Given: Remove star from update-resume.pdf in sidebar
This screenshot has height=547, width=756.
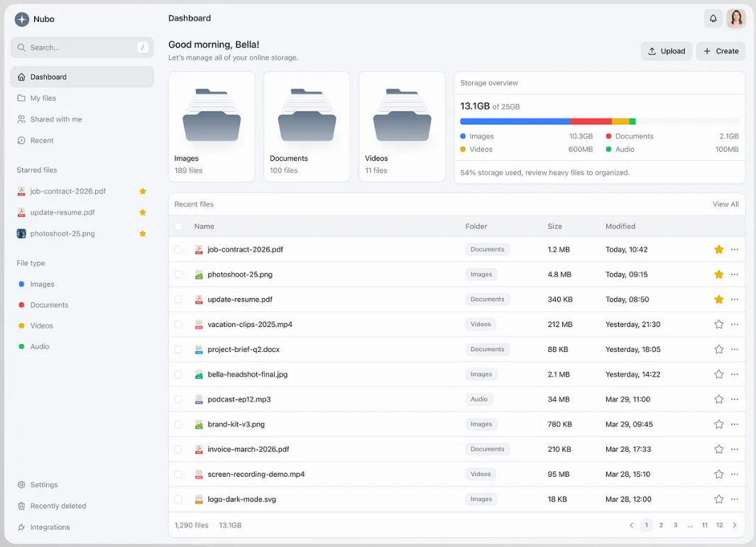Looking at the screenshot, I should (x=143, y=213).
